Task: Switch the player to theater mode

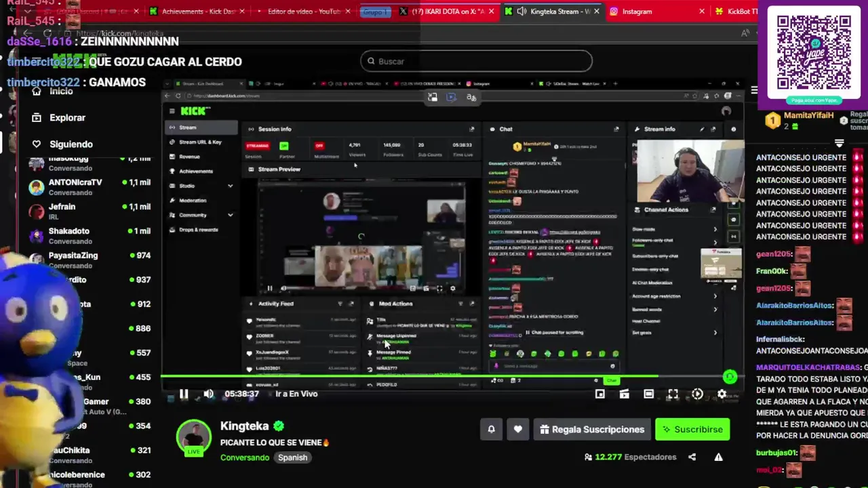Action: [648, 394]
